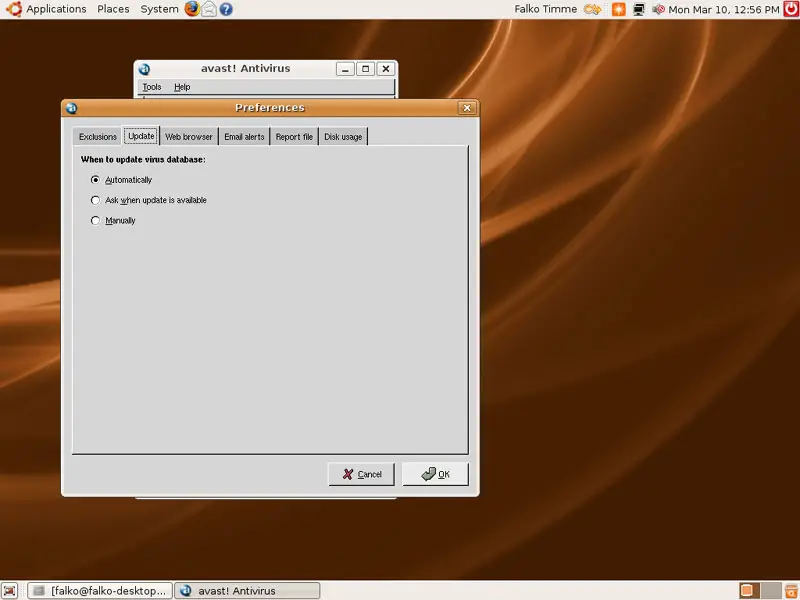Launch the mail client from top panel
Screen dimensions: 800x600
coord(209,9)
